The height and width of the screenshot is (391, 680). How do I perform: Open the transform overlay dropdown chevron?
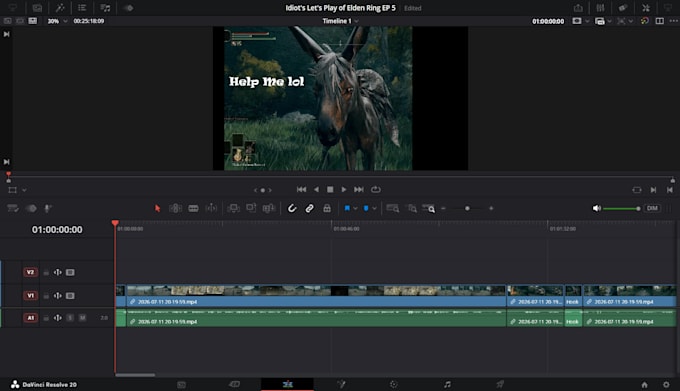pyautogui.click(x=24, y=190)
